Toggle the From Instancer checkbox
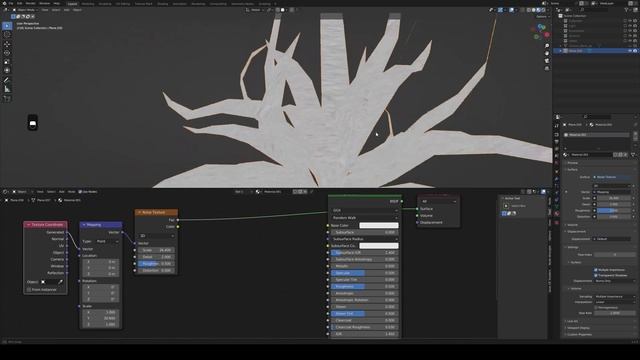The image size is (640, 360). point(29,289)
